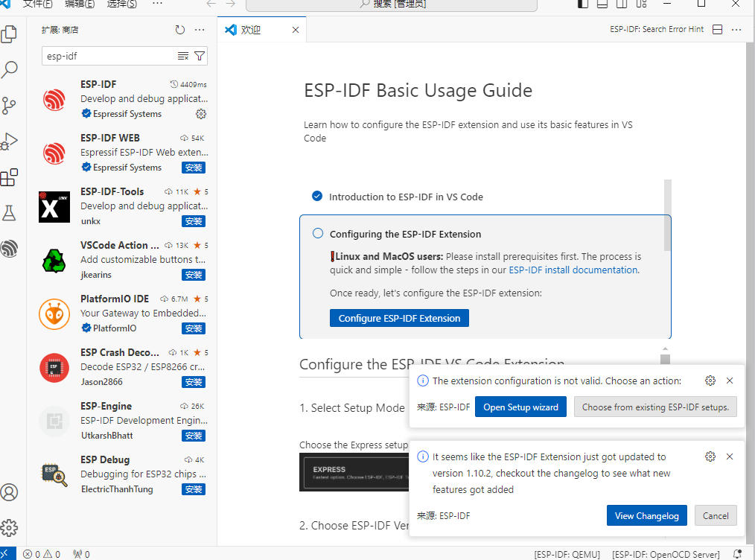The image size is (755, 560).
Task: Open the 选择 menu
Action: (121, 4)
